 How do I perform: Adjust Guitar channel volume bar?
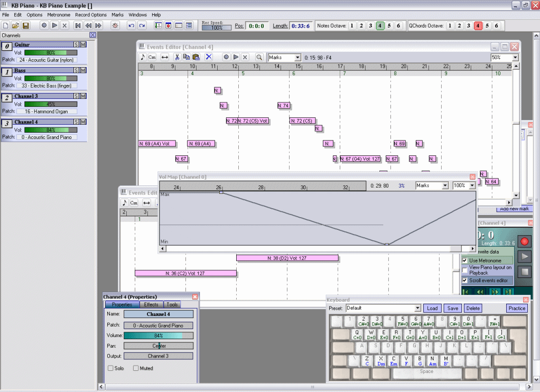[x=51, y=53]
